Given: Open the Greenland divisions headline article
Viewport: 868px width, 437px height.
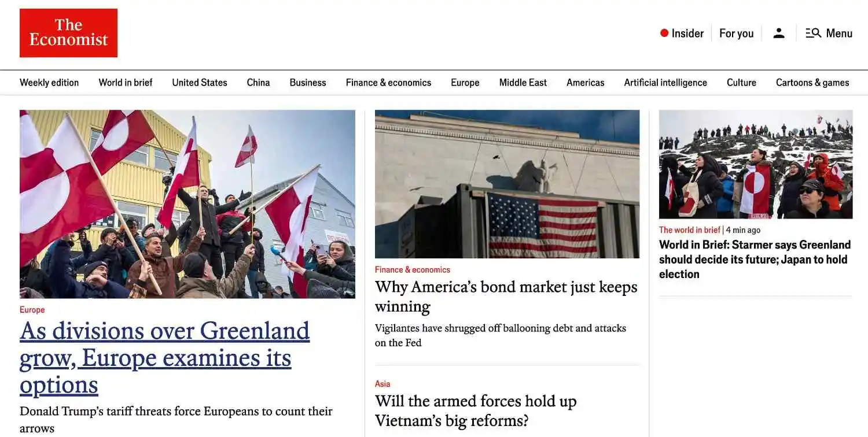Looking at the screenshot, I should coord(165,358).
